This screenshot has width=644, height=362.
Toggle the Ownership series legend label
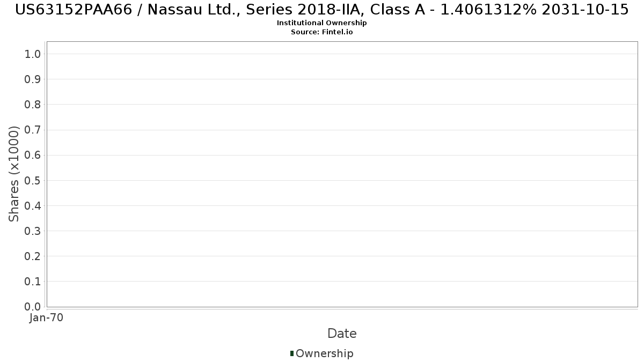coord(324,353)
